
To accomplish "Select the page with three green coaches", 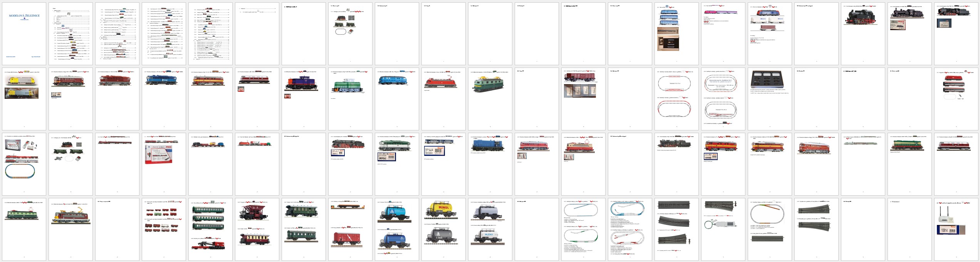I will coord(210,229).
